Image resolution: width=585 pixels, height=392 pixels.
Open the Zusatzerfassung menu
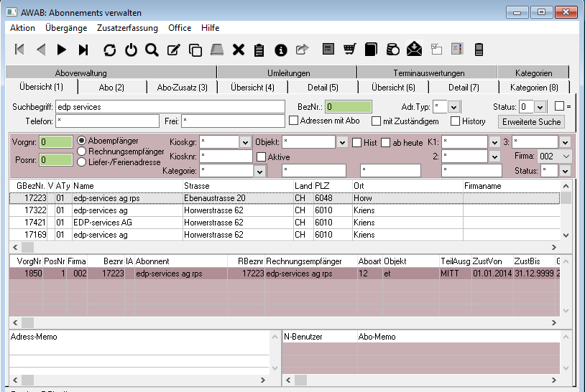(x=127, y=28)
